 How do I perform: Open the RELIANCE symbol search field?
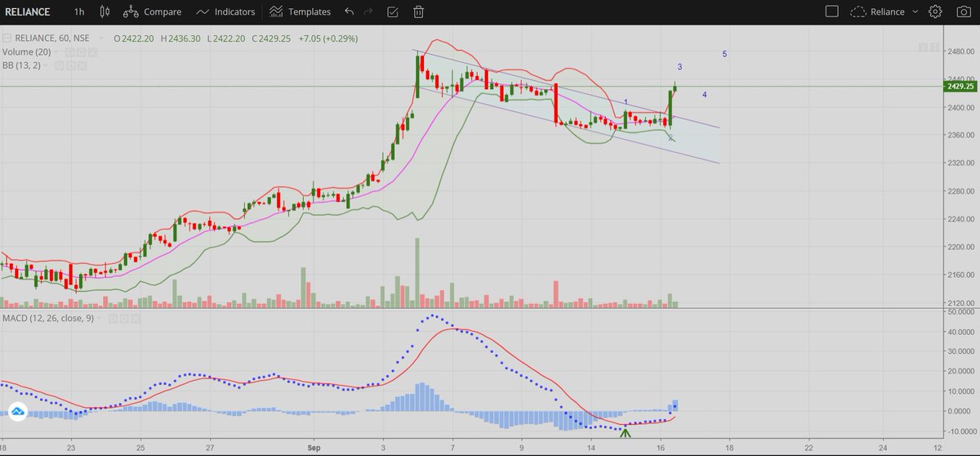click(x=28, y=11)
